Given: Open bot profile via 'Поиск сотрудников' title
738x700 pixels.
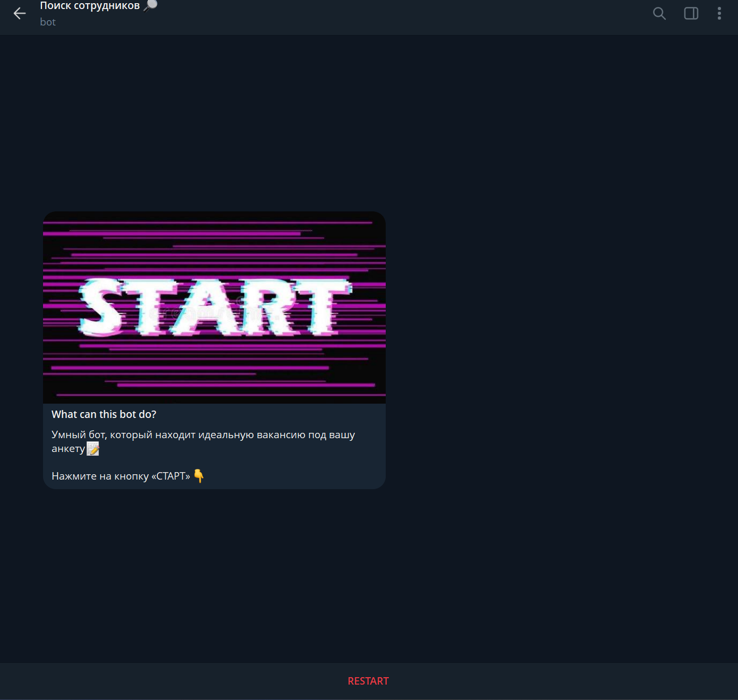Looking at the screenshot, I should pyautogui.click(x=90, y=6).
